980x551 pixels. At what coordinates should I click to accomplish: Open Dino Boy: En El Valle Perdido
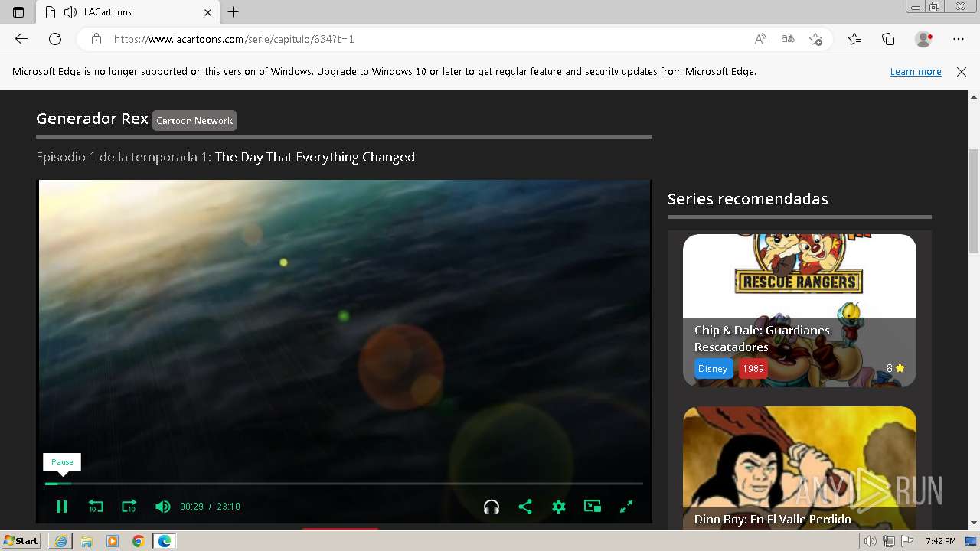[773, 519]
